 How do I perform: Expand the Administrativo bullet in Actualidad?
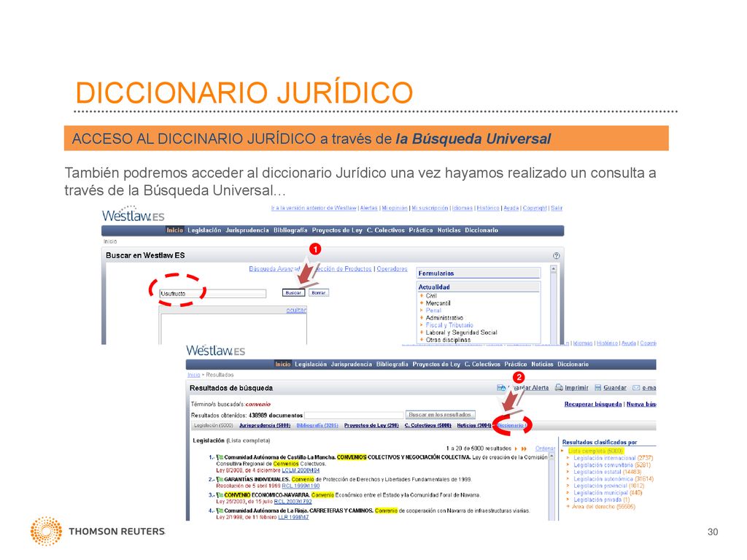[x=422, y=318]
